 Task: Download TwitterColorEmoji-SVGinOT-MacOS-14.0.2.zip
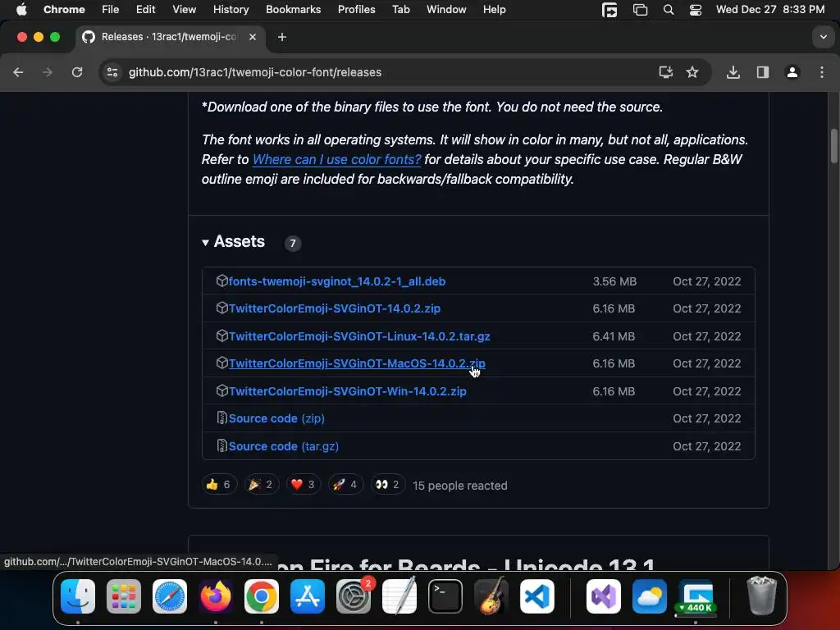(357, 363)
